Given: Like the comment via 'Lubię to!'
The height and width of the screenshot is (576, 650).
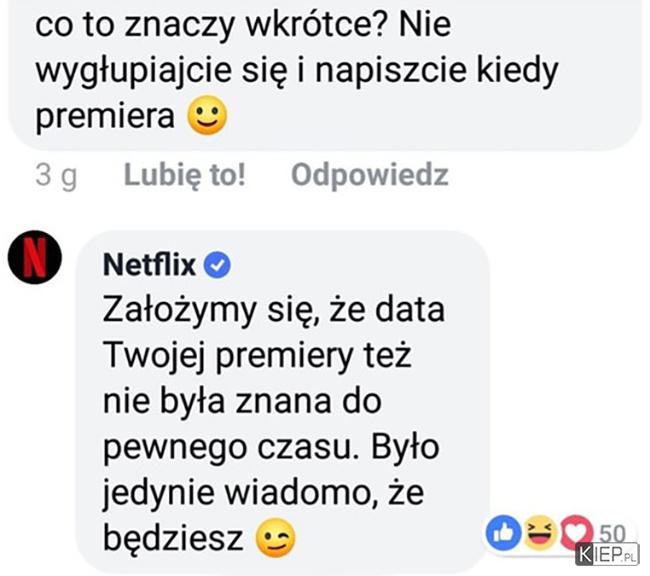Looking at the screenshot, I should tap(185, 175).
